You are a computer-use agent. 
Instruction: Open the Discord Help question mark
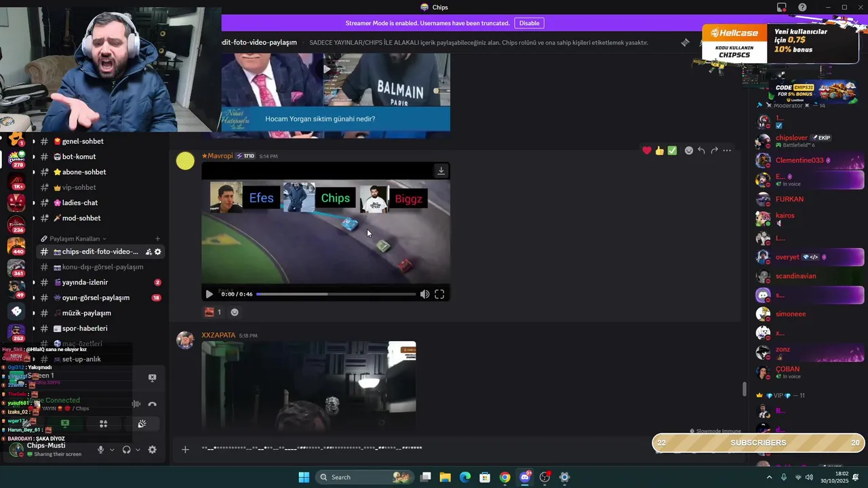tap(802, 7)
